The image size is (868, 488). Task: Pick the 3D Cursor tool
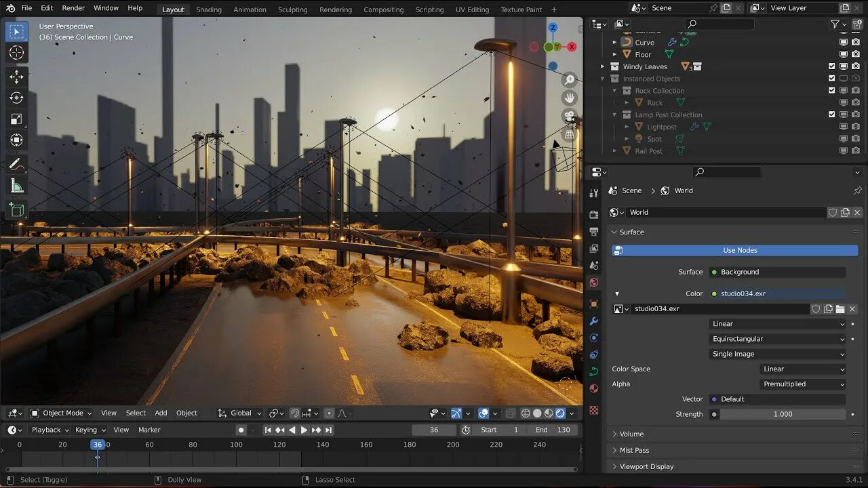(x=17, y=53)
